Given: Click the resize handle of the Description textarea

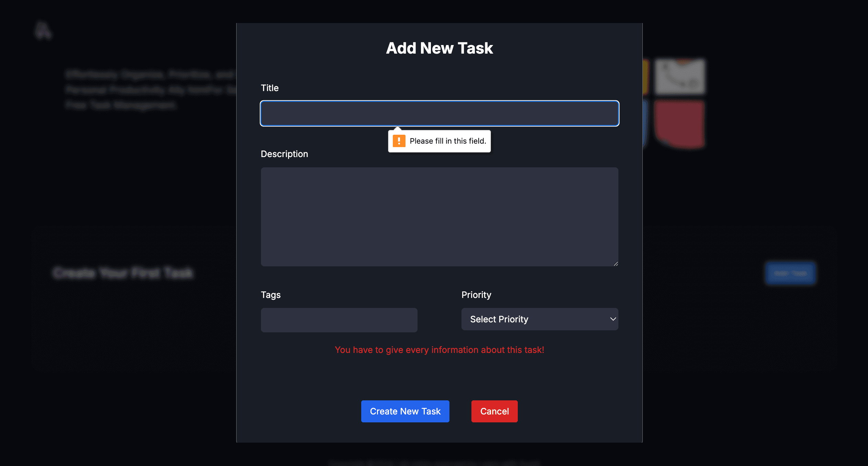Looking at the screenshot, I should tap(615, 264).
